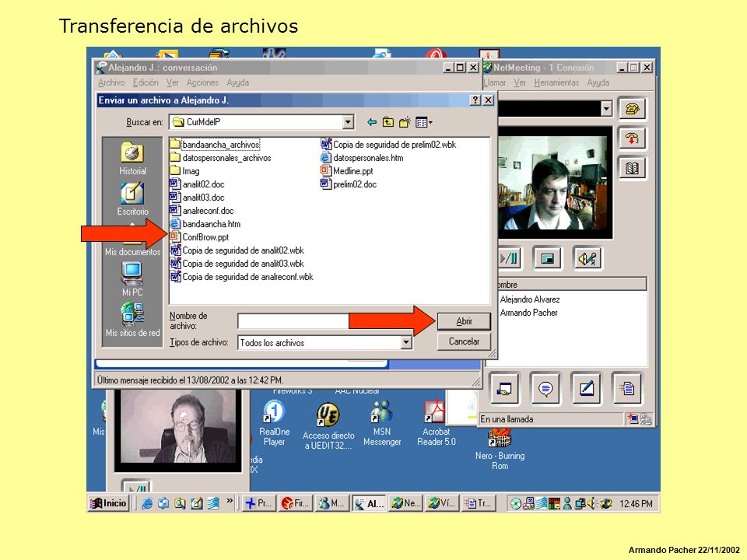
Task: Select Alejandro Alvarez in NetMeeting participant list
Action: click(530, 299)
